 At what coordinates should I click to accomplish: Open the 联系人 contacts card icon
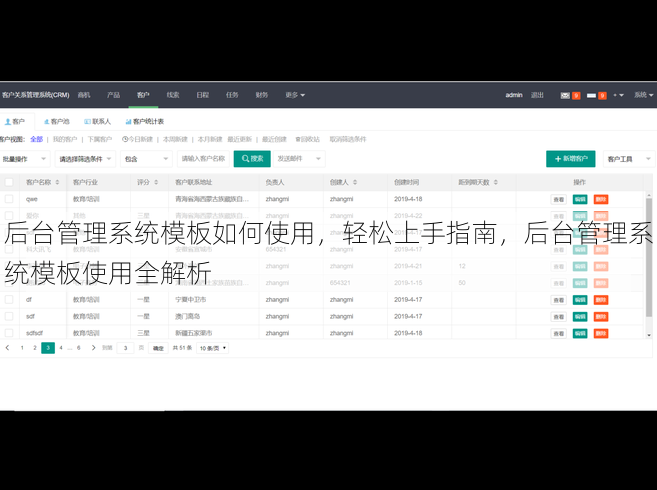[87, 122]
